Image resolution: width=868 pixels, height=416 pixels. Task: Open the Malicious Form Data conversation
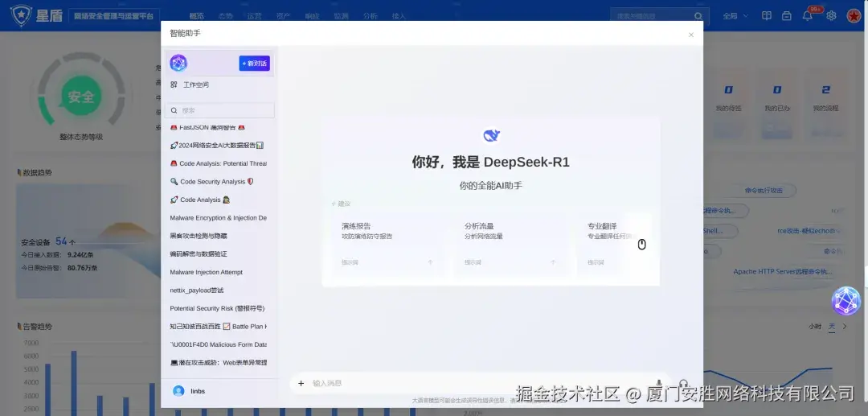pos(218,344)
